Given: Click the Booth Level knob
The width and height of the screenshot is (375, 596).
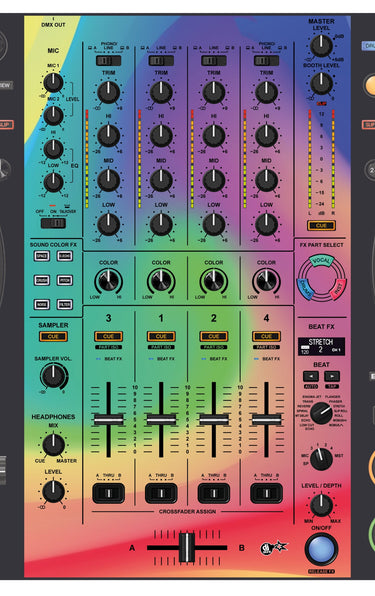Looking at the screenshot, I should pyautogui.click(x=321, y=83).
